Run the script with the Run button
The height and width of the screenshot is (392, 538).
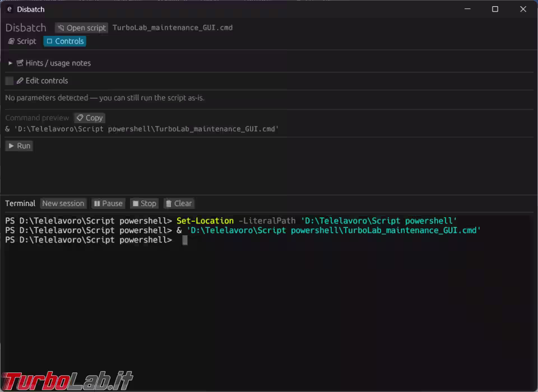(x=19, y=146)
